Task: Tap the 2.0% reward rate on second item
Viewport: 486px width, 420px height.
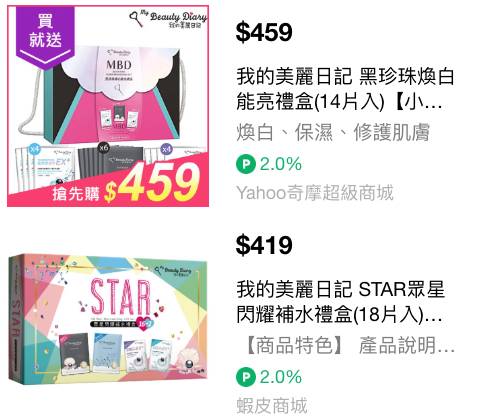Action: 281,377
